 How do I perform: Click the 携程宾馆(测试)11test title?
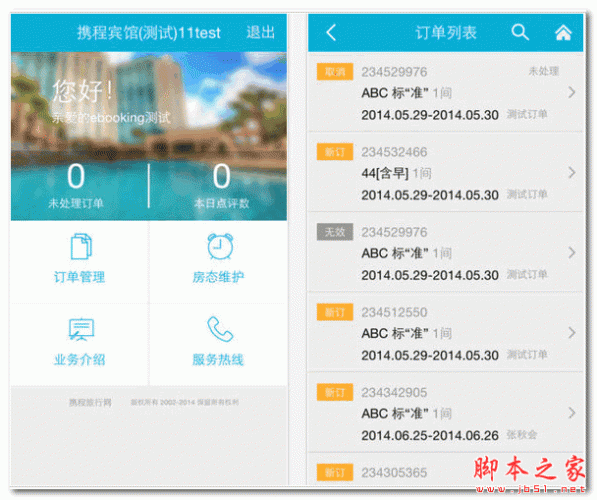149,33
